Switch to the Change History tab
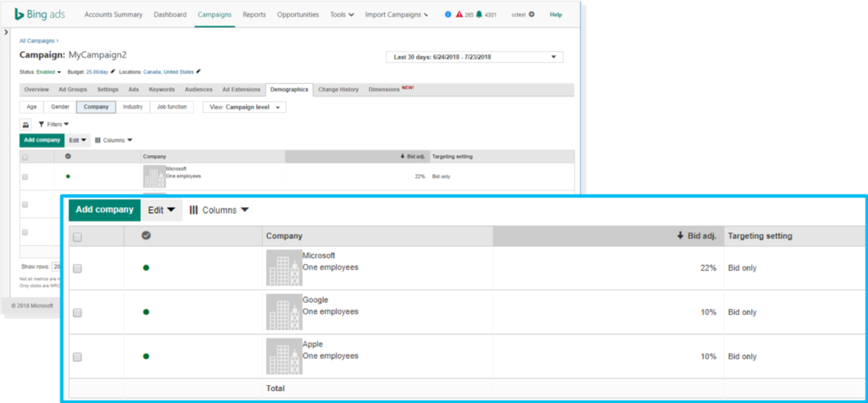The width and height of the screenshot is (868, 403). pos(338,89)
